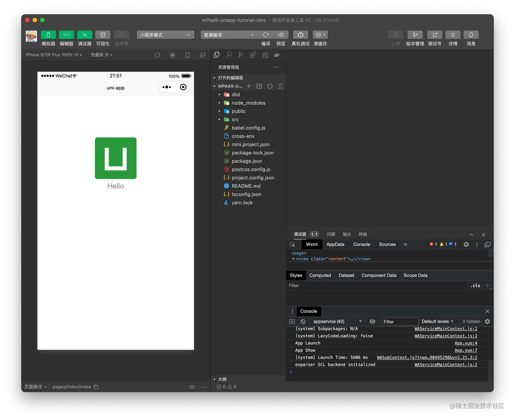Click the simulator phone device icon
This screenshot has height=420, width=515.
point(187,55)
